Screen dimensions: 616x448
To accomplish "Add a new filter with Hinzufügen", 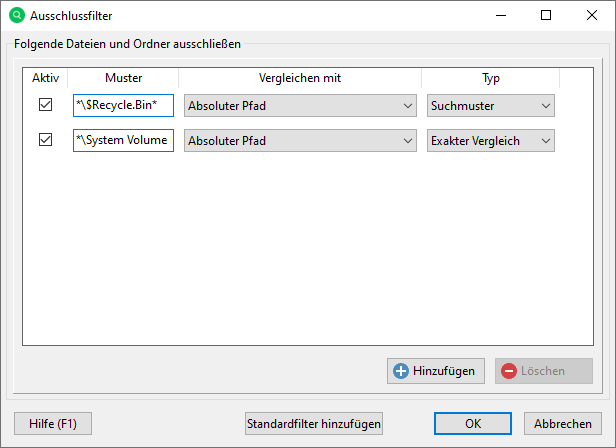I will [x=436, y=371].
